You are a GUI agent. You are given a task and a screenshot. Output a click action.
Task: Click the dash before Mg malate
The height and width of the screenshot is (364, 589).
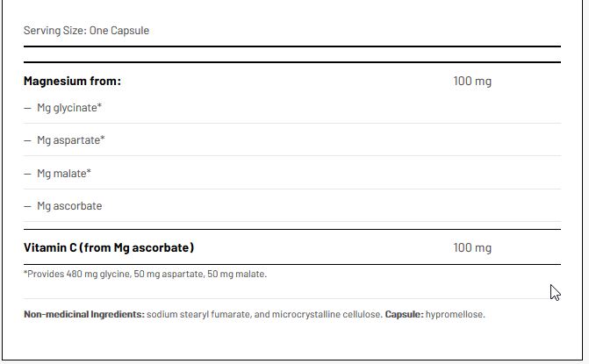27,174
